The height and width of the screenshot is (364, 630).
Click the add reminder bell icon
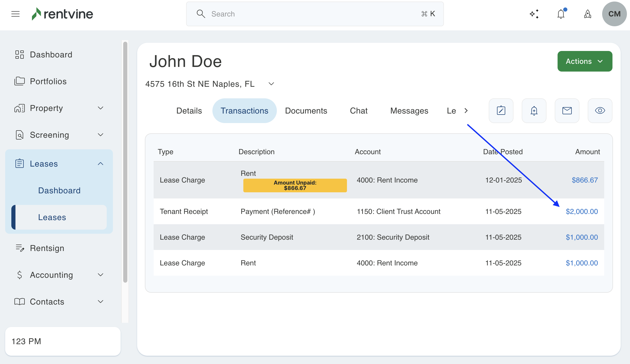click(534, 111)
